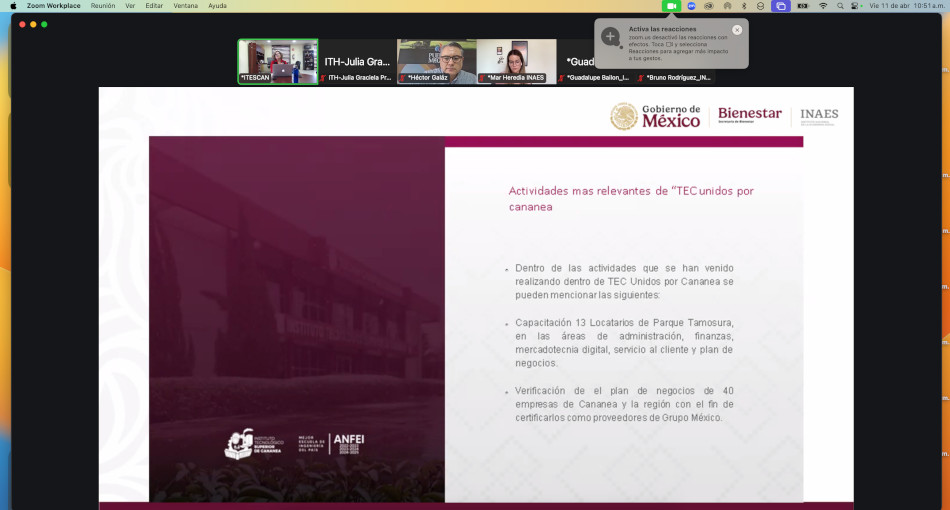Screen dimensions: 950x510
Task: Open the Ventana menu
Action: 185,5
